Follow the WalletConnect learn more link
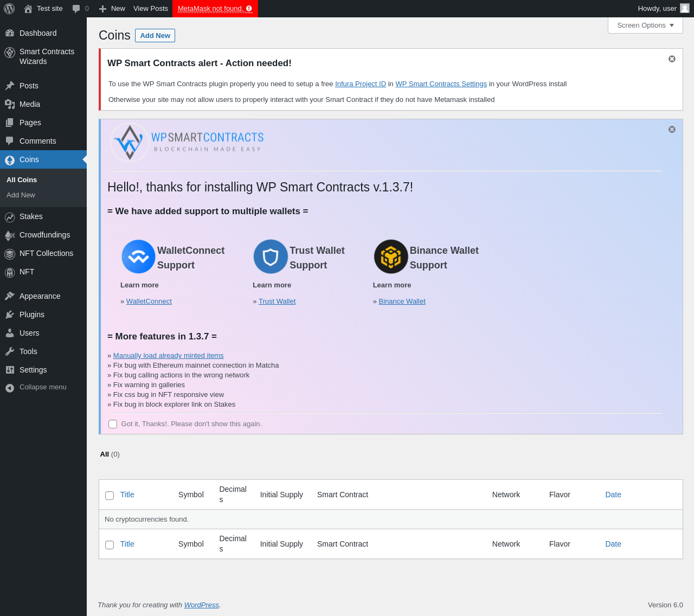694x616 pixels. coord(149,301)
